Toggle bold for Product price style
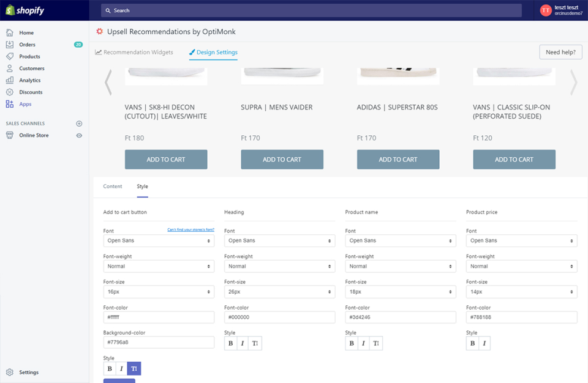 click(472, 343)
